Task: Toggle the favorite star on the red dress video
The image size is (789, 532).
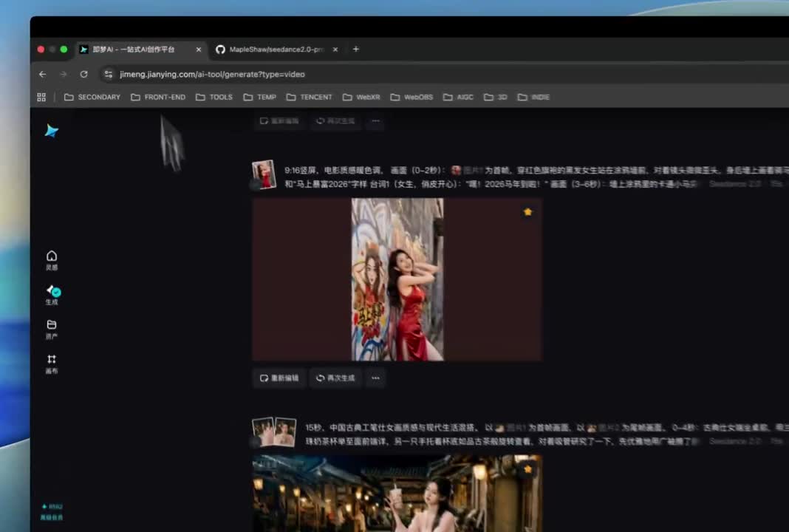Action: click(x=527, y=212)
